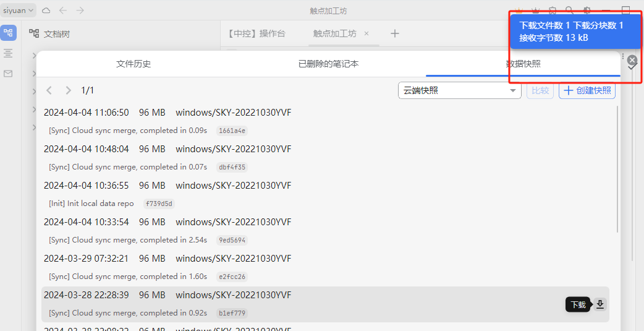Click the hash tag dbf4f35
The height and width of the screenshot is (331, 644).
pyautogui.click(x=232, y=167)
